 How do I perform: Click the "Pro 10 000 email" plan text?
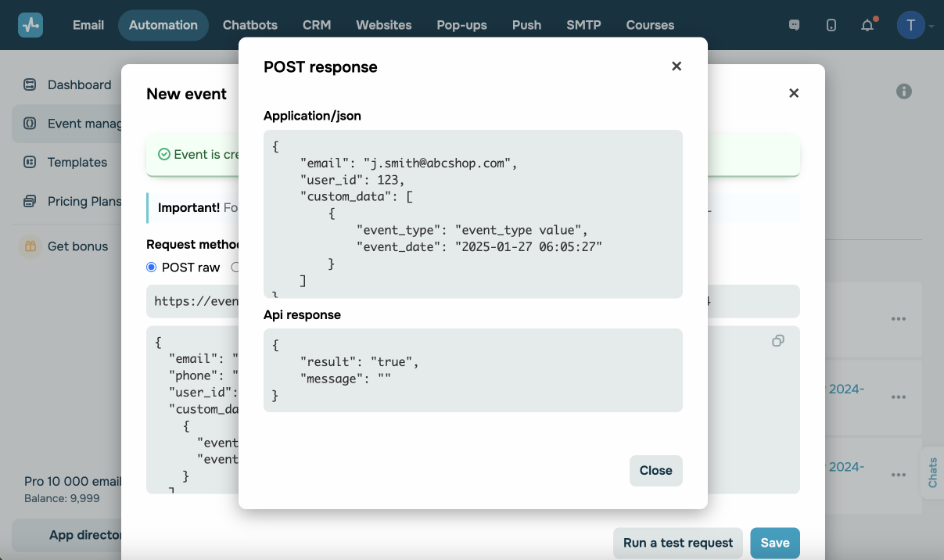tap(73, 482)
